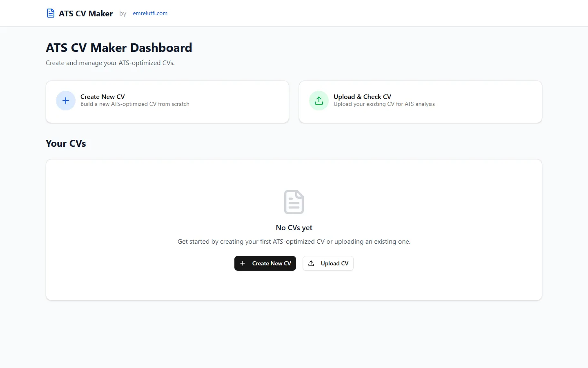The width and height of the screenshot is (588, 368).
Task: Click the 'Get started by creating' help text
Action: click(294, 242)
